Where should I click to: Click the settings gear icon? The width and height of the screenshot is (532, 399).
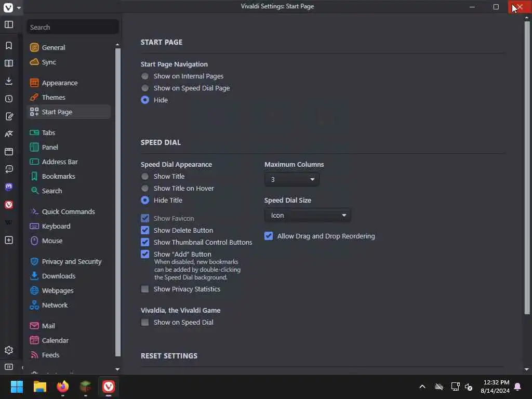click(9, 350)
